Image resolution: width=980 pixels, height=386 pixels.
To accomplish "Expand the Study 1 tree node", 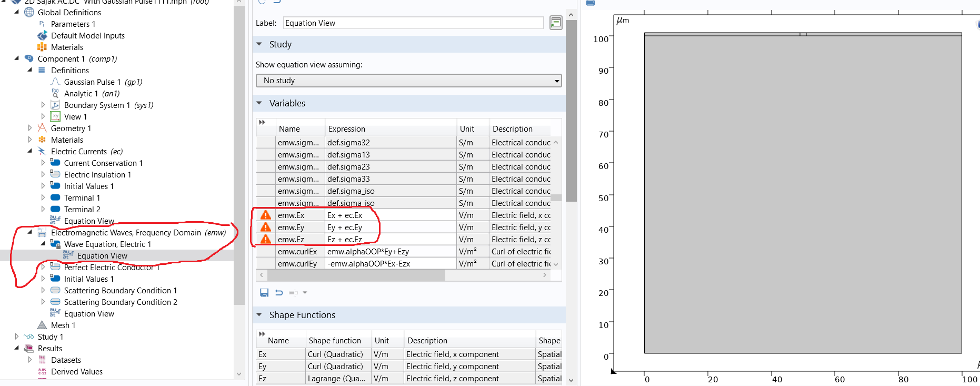I will tap(17, 337).
